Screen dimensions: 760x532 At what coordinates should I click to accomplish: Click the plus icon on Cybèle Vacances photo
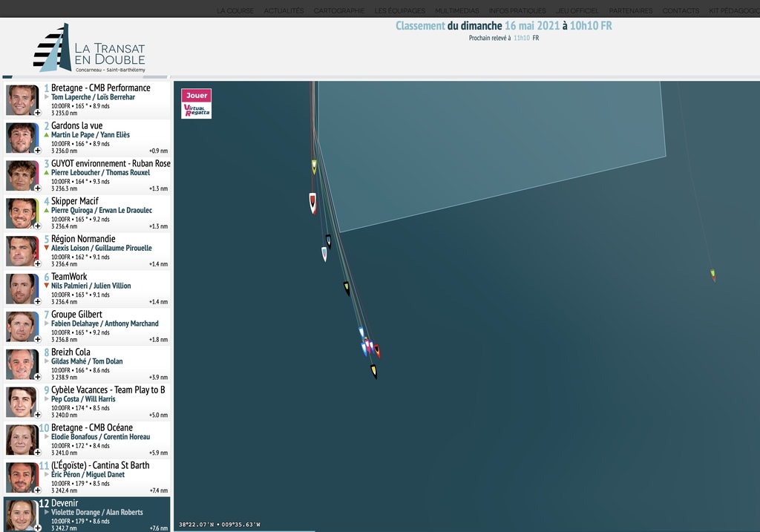37,414
